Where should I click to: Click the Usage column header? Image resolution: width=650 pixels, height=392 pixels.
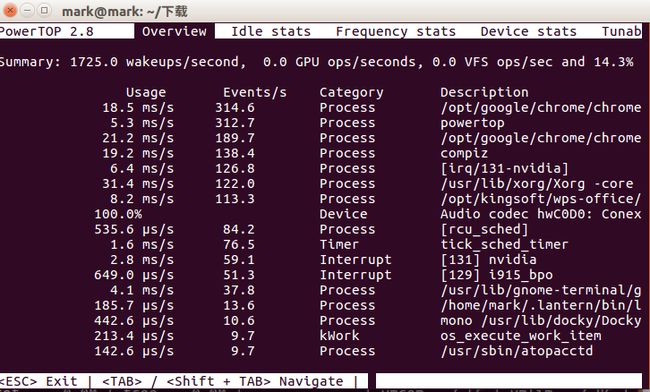click(146, 92)
